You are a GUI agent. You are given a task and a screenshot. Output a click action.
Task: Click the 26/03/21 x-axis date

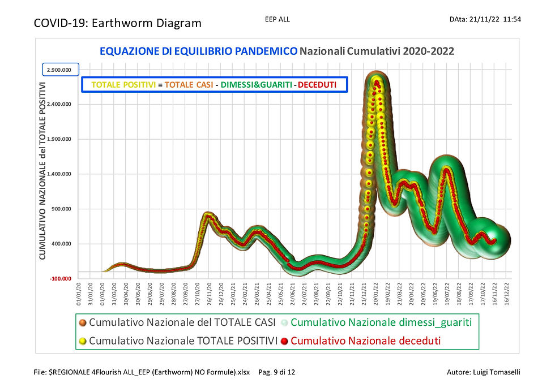[x=257, y=294]
